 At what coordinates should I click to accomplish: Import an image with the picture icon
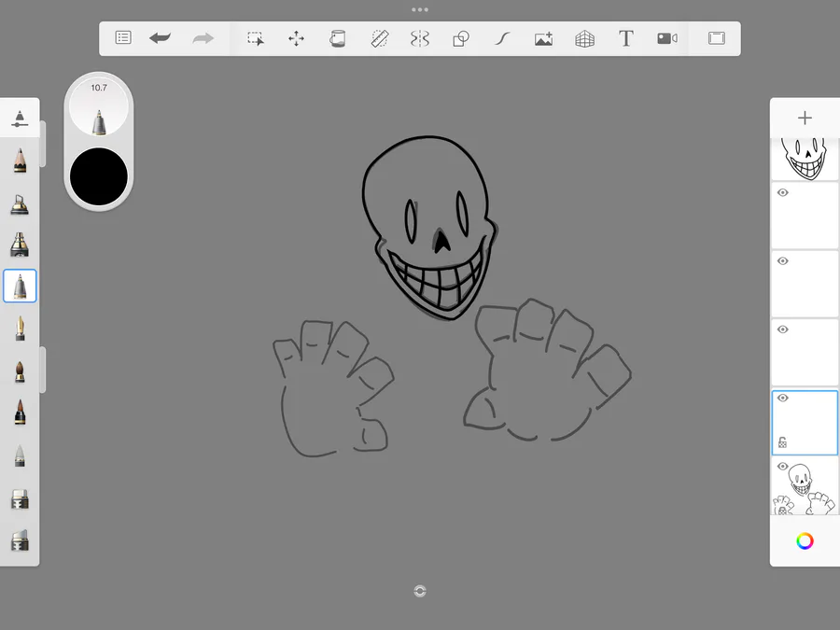(x=543, y=38)
